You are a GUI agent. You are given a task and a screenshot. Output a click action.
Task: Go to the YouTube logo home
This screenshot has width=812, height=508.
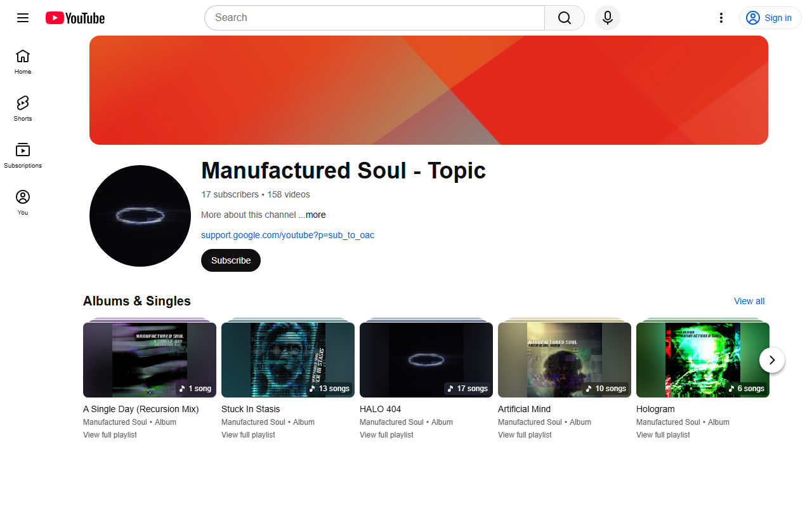click(x=75, y=18)
